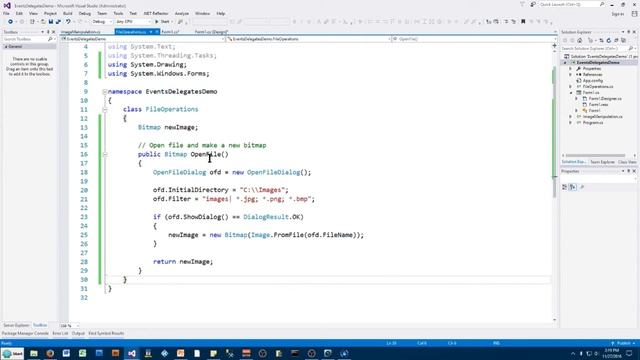Switch to the Team Explorer tab
Image resolution: width=640 pixels, height=360 pixels.
pyautogui.click(x=602, y=162)
